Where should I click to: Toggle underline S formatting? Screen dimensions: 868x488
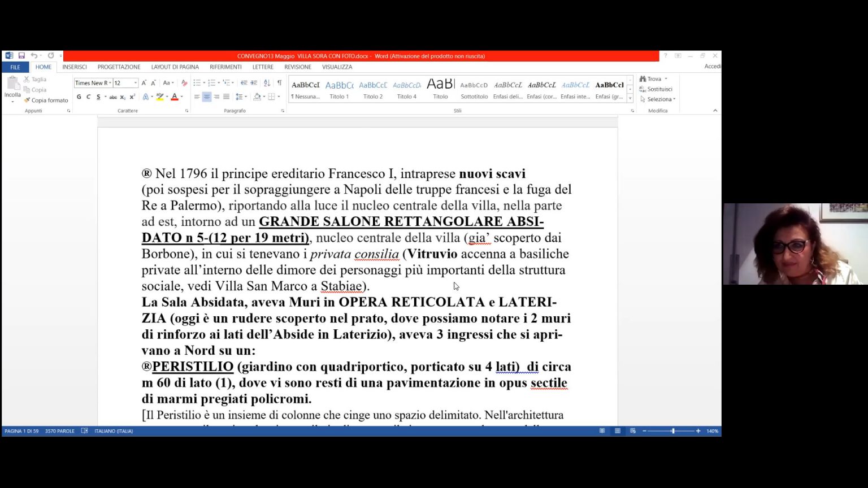coord(98,97)
